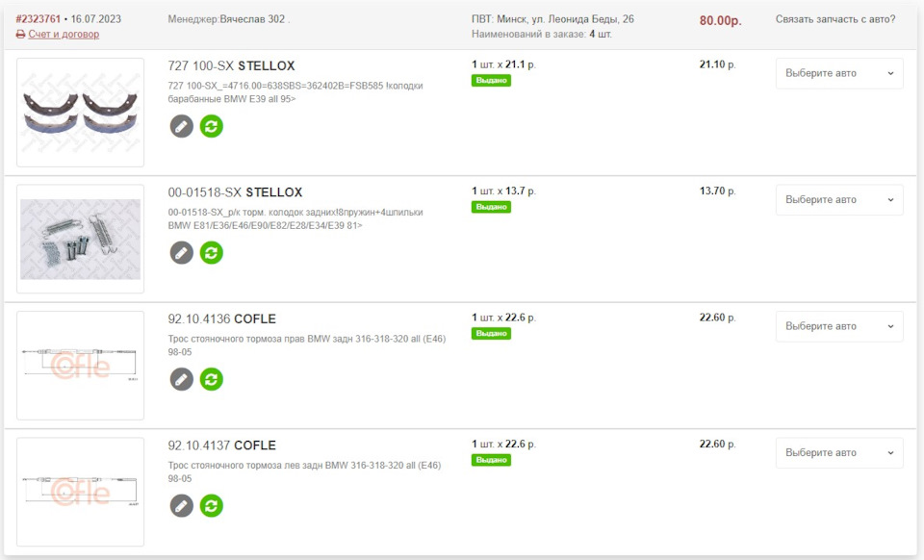Open 92.10.4136 COFLE cable thumbnail

pos(80,366)
